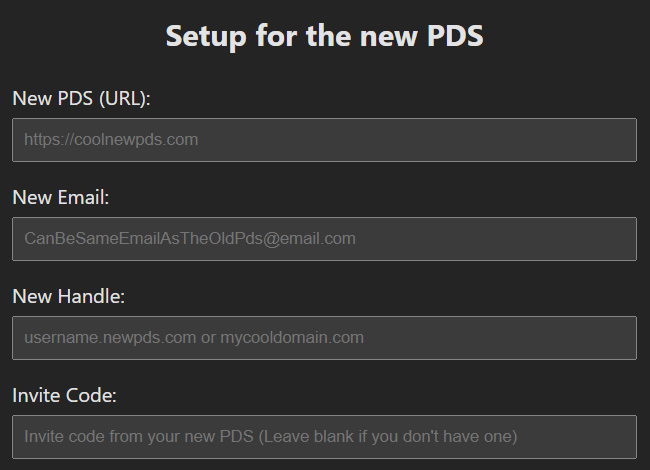
Task: Click the field beneath "New PDS (URL):"
Action: (324, 140)
